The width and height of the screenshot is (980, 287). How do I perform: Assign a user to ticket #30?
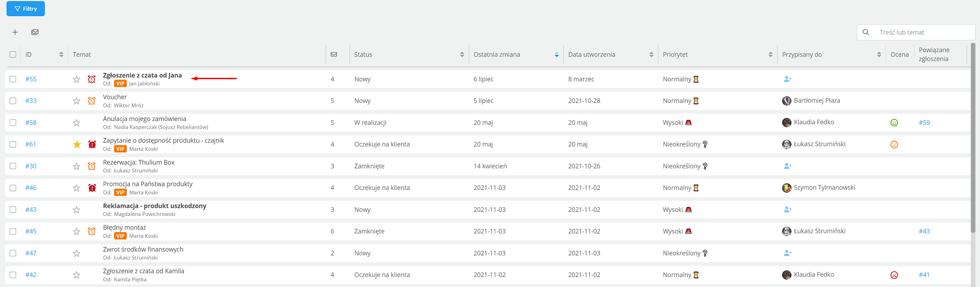(x=787, y=166)
